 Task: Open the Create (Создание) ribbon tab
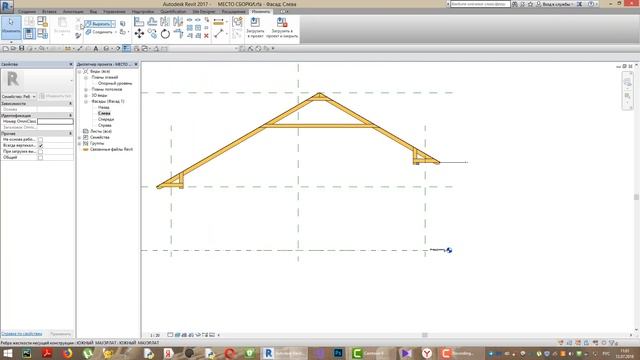pyautogui.click(x=27, y=12)
